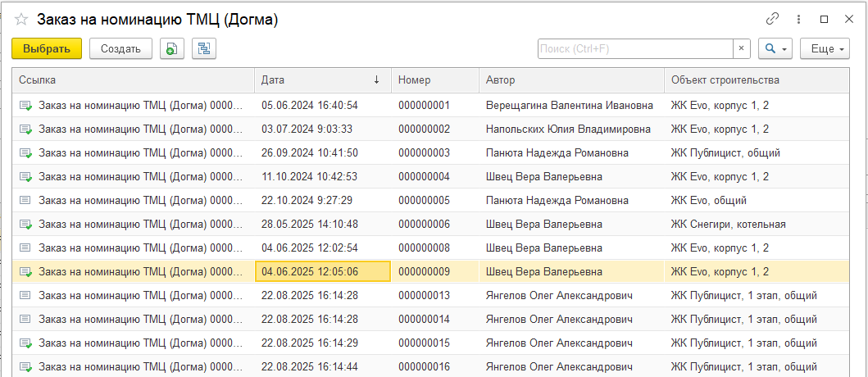Sort the list by Дата column header

pos(320,80)
